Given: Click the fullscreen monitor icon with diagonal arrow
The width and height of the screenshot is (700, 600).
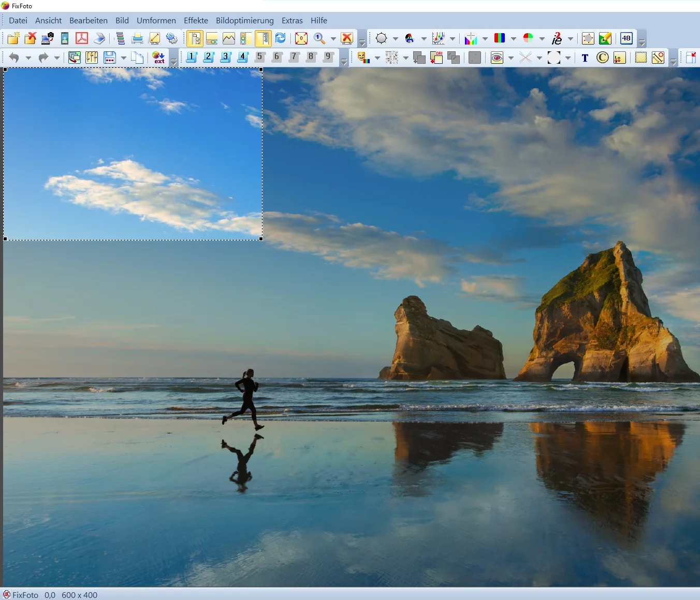Looking at the screenshot, I should (154, 38).
